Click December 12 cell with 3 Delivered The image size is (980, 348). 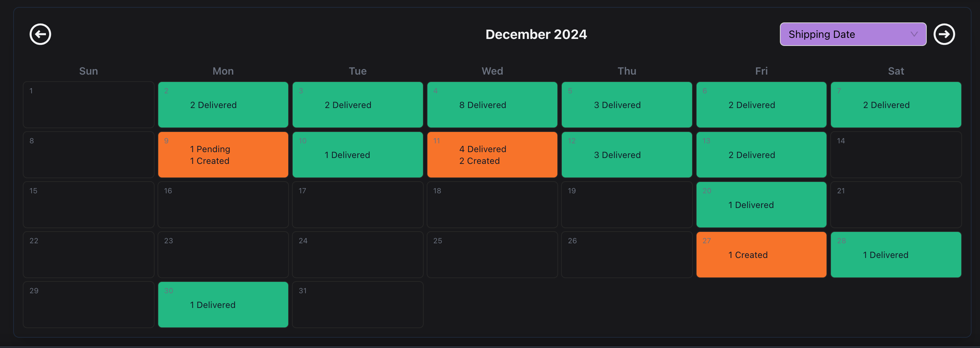coord(626,155)
